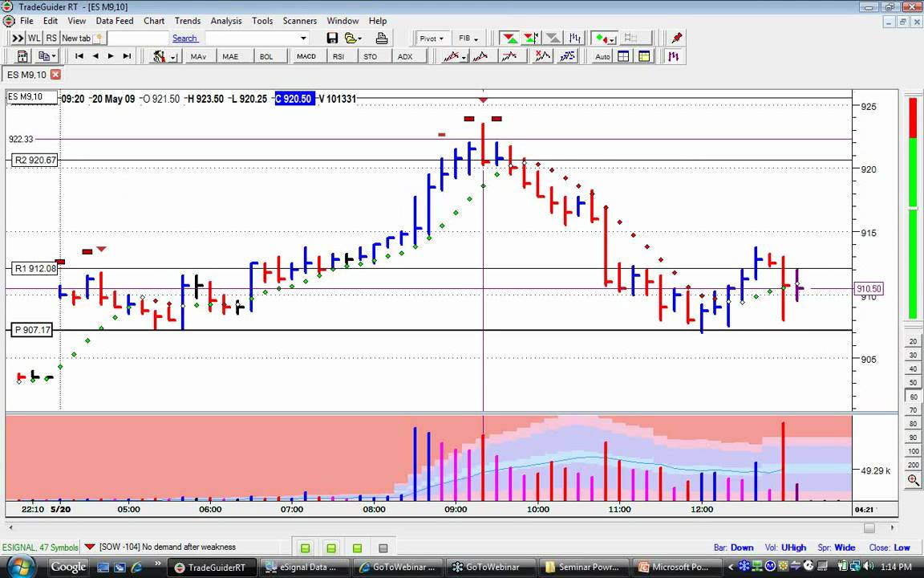The height and width of the screenshot is (578, 924).
Task: Open the File menu
Action: pyautogui.click(x=26, y=21)
